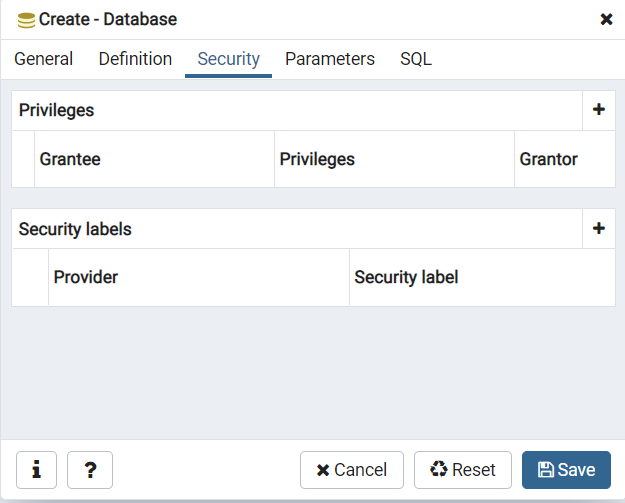Reset the dialog fields
The image size is (625, 503).
tap(463, 470)
